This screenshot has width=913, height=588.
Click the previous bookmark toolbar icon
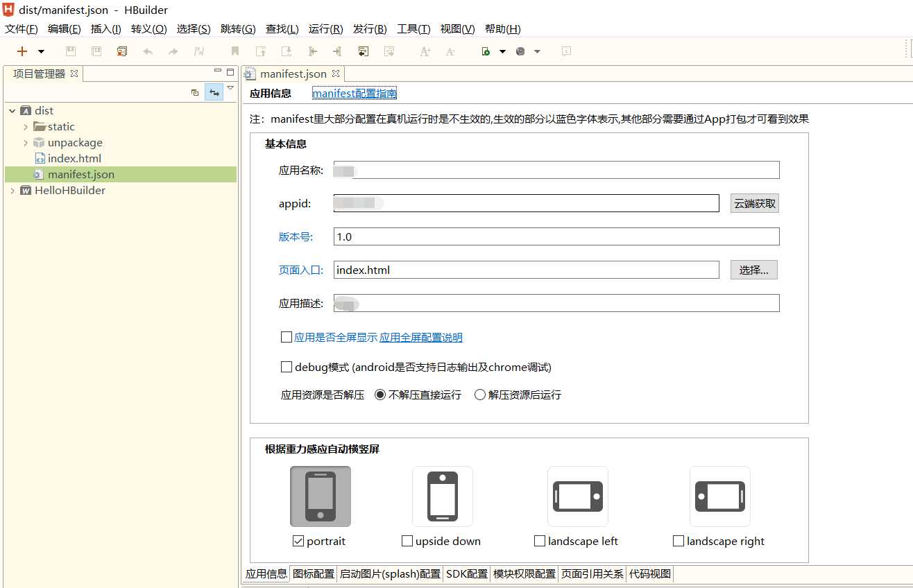pos(261,51)
